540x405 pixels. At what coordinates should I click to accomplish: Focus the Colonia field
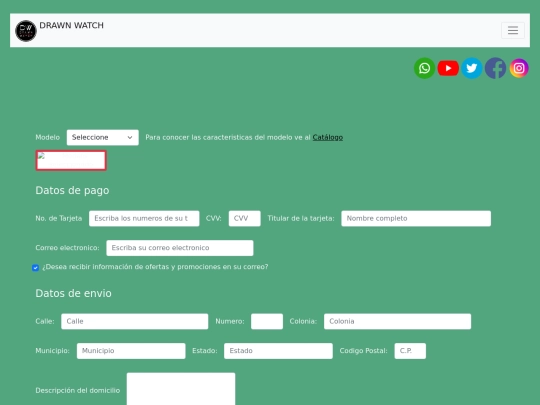[x=397, y=321]
